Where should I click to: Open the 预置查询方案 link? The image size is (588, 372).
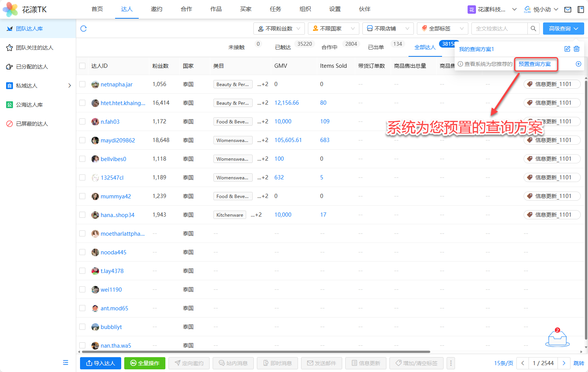point(534,64)
